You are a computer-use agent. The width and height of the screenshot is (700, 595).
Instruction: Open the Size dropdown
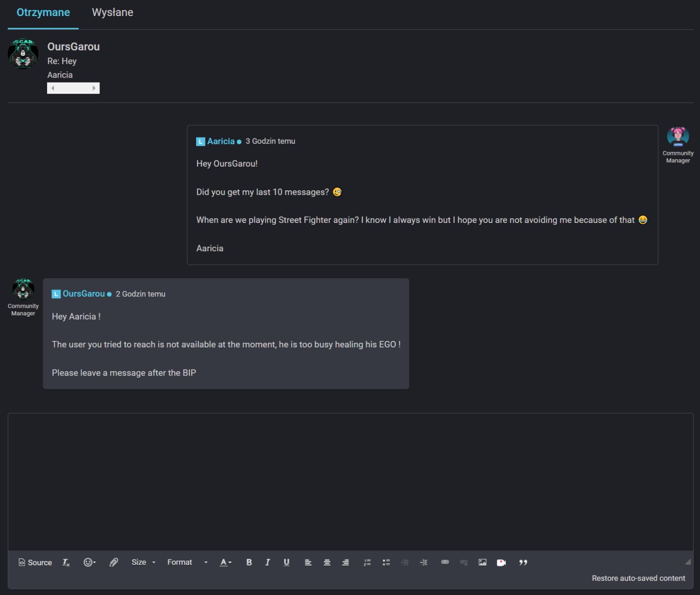[143, 562]
